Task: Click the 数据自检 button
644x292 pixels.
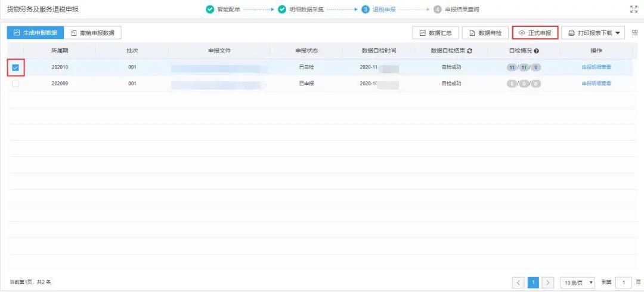Action: pos(485,33)
